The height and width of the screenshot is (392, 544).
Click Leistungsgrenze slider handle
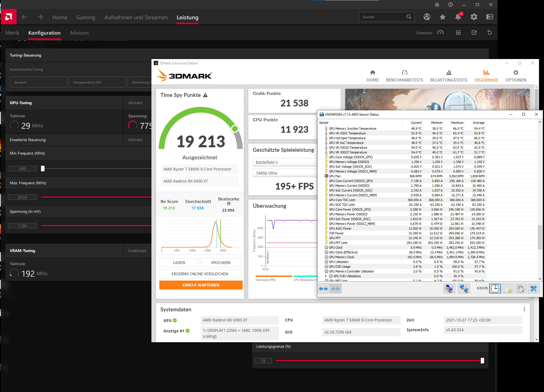[482, 361]
